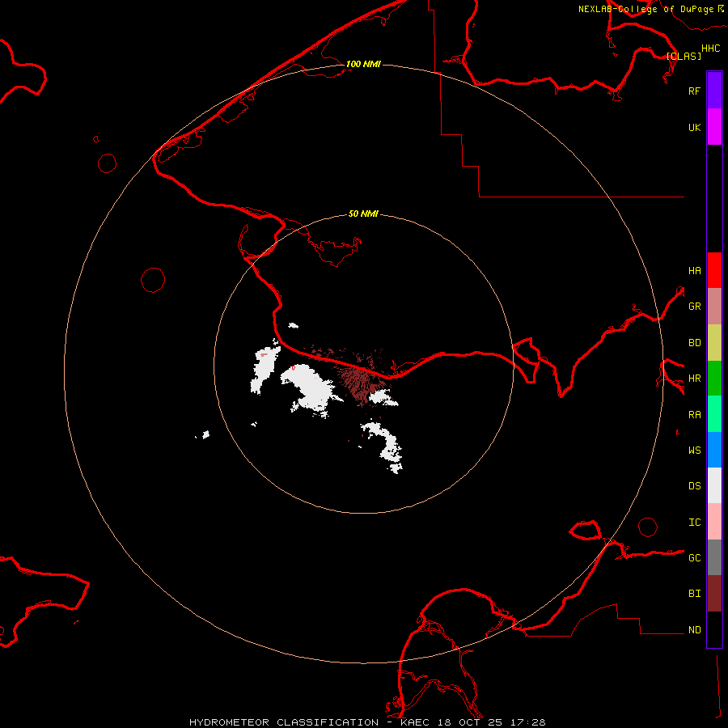Select the 'HR' legend label text

tap(694, 379)
